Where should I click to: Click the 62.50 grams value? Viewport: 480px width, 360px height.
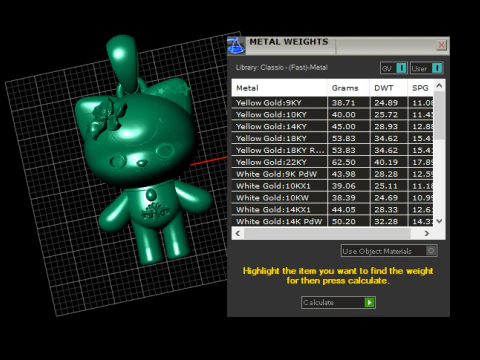343,162
